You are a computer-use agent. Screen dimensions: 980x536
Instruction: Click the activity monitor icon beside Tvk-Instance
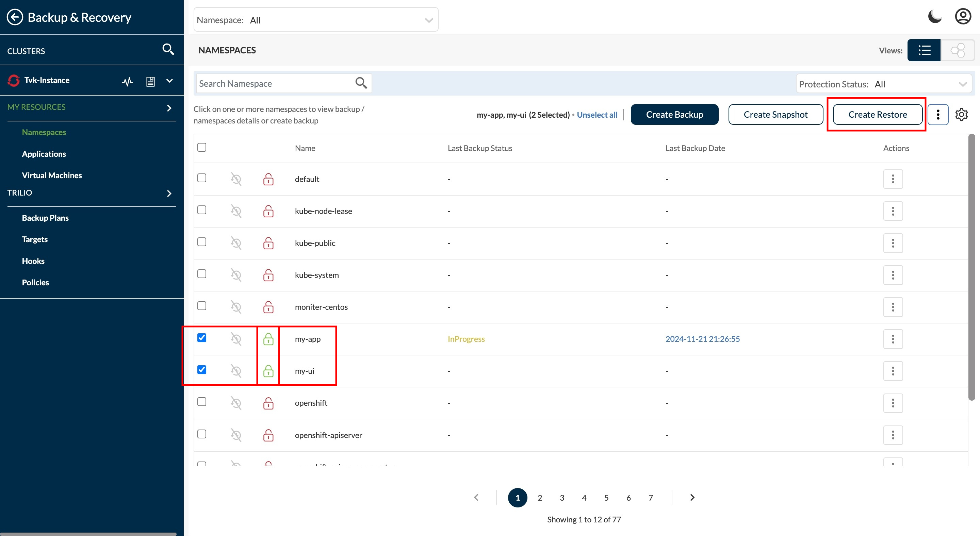(127, 81)
